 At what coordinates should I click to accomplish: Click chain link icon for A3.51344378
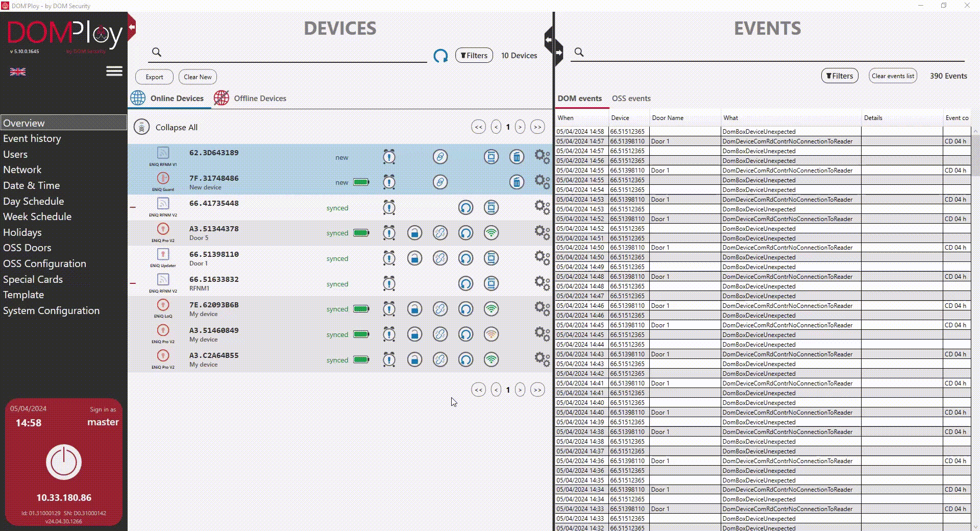(440, 233)
